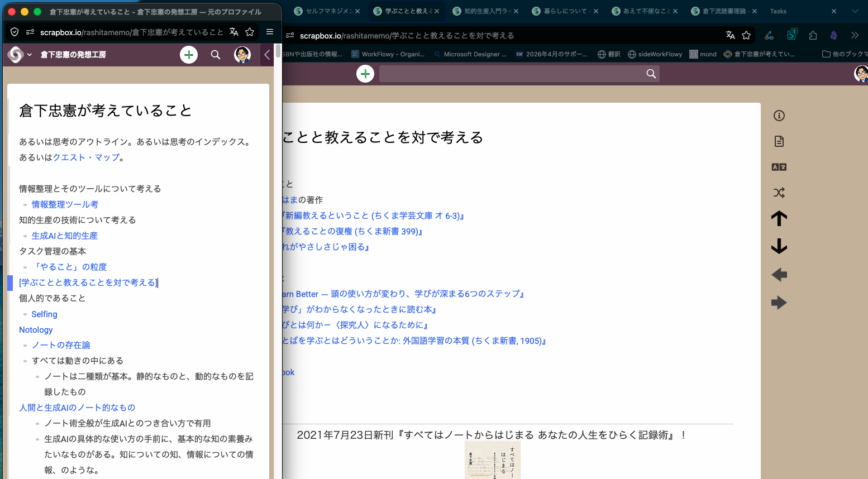Click the right arrow in the right sidebar

point(779,303)
